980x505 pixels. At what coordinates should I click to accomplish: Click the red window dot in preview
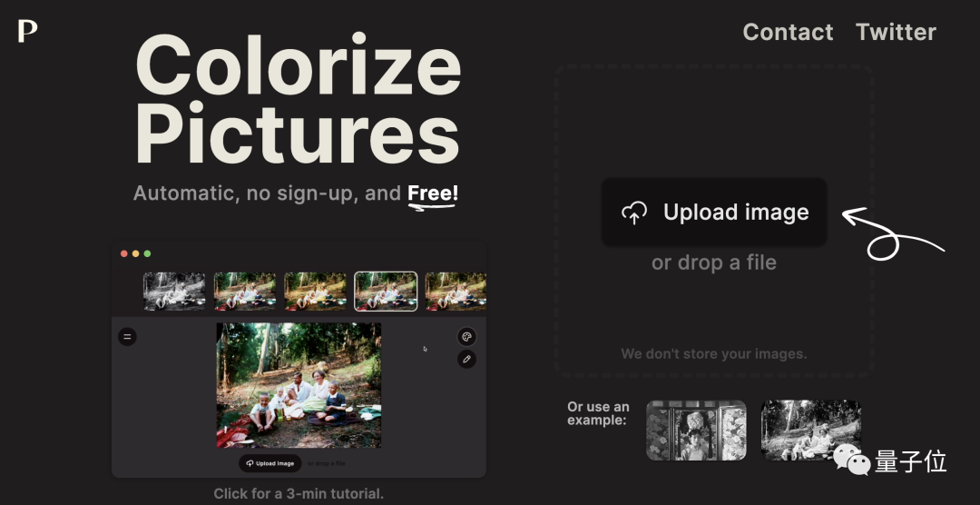[124, 253]
